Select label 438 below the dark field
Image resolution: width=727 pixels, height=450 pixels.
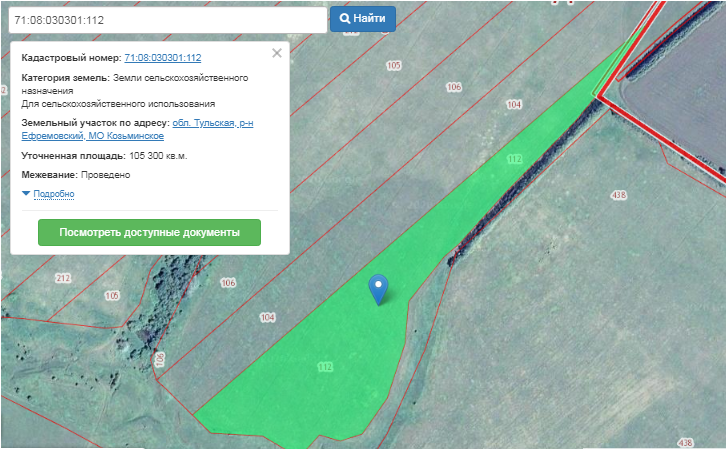click(618, 194)
